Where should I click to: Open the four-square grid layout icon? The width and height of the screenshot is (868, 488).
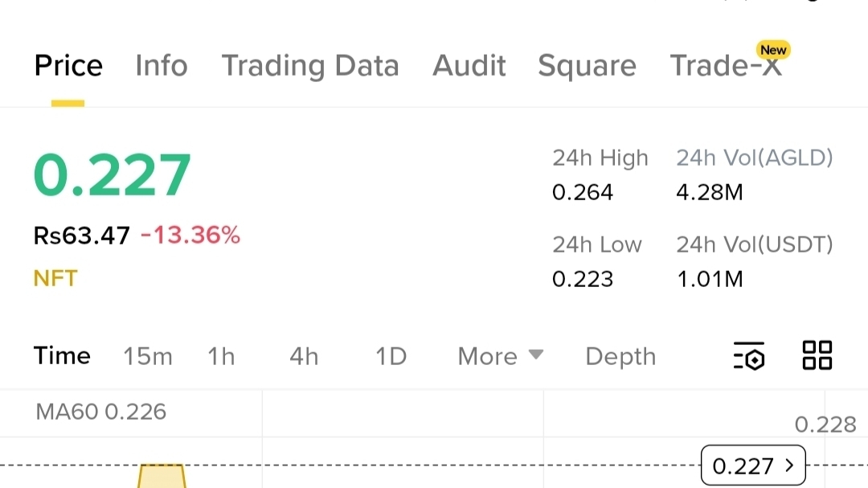click(817, 355)
